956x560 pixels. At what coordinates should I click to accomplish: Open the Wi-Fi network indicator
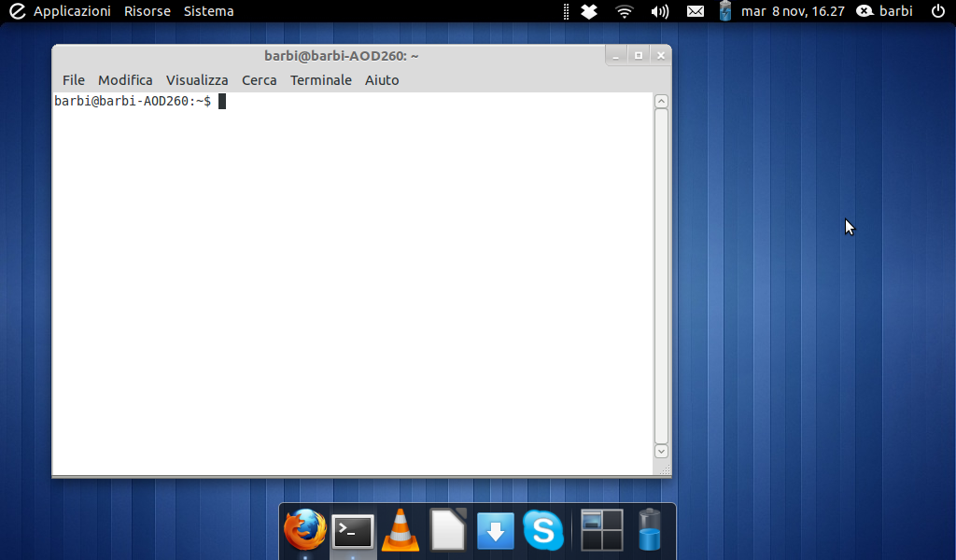[x=625, y=11]
